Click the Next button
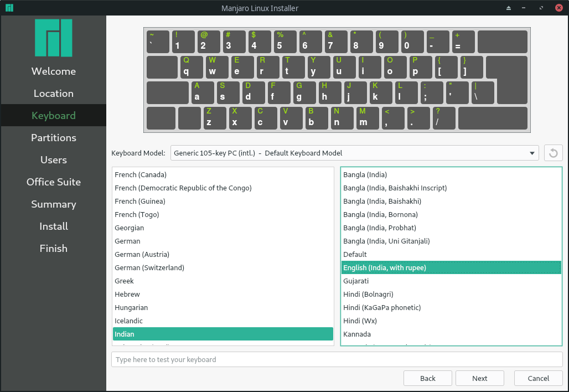The image size is (569, 392). point(479,378)
